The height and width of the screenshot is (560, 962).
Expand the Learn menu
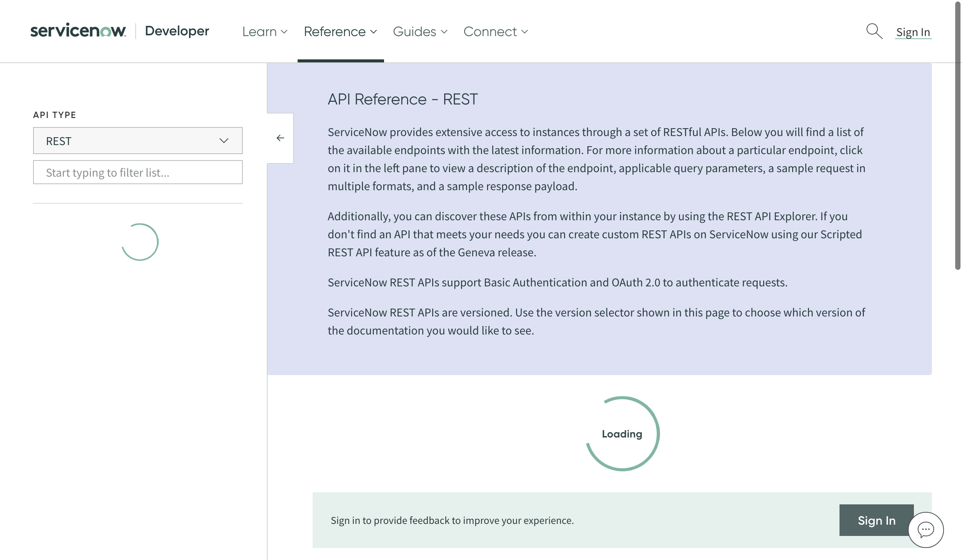click(265, 32)
